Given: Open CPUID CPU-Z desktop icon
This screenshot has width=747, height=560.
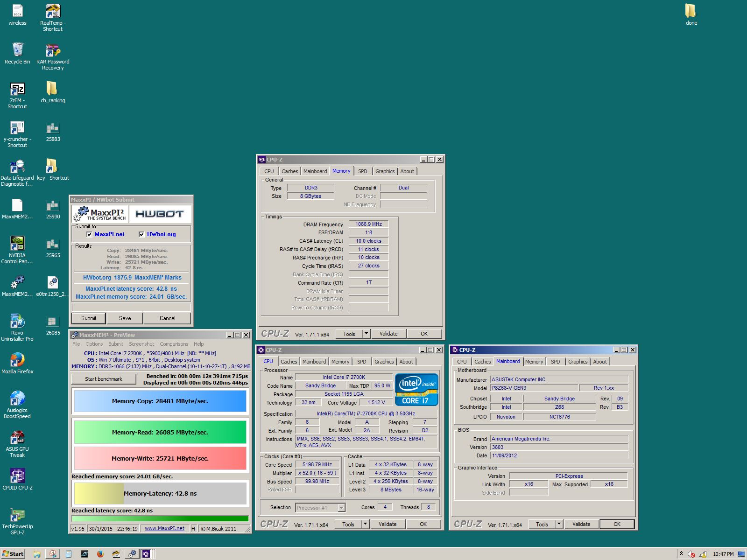Looking at the screenshot, I should tap(17, 479).
